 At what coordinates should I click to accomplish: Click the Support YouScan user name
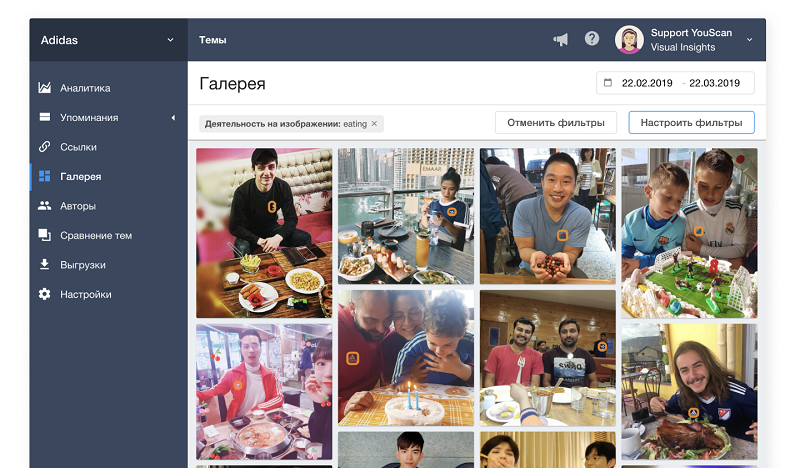[x=691, y=33]
